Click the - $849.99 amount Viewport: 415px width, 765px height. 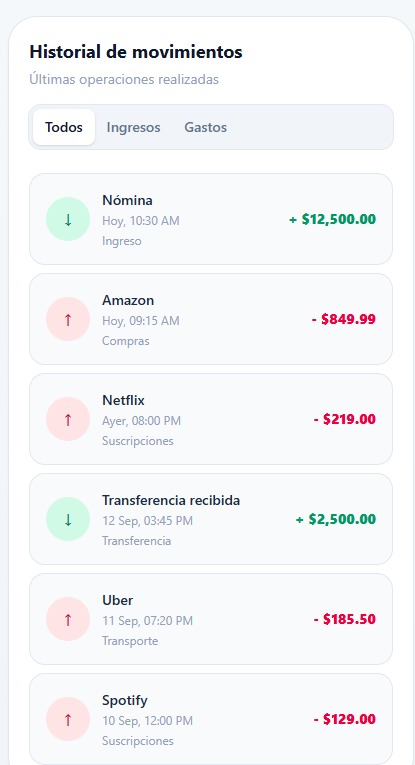coord(344,319)
